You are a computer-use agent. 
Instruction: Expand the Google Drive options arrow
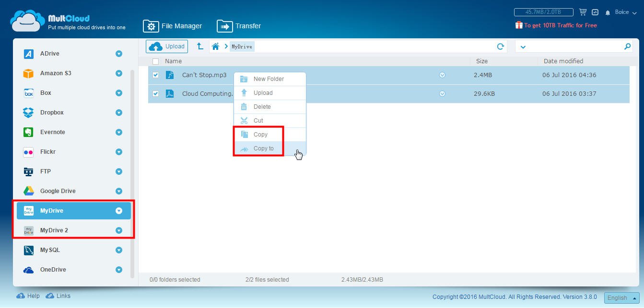coord(119,191)
